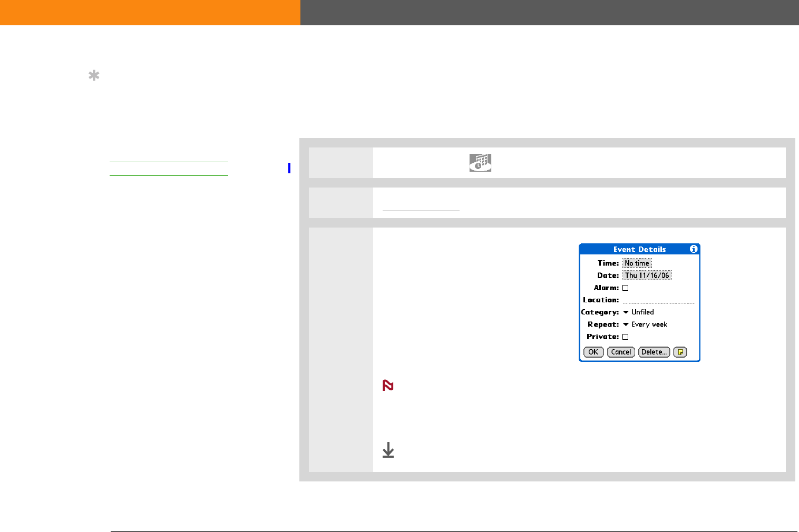The height and width of the screenshot is (532, 799).
Task: Click the gray asterisk tip icon
Action: pos(94,76)
